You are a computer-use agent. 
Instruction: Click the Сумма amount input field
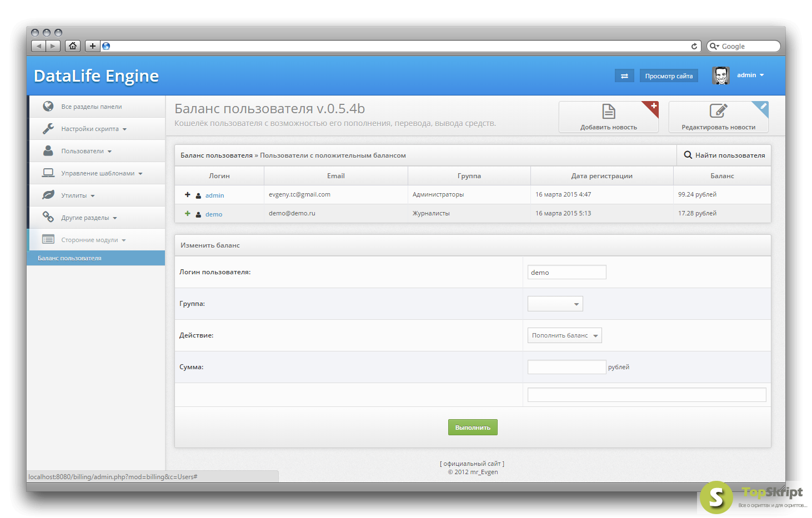(567, 367)
